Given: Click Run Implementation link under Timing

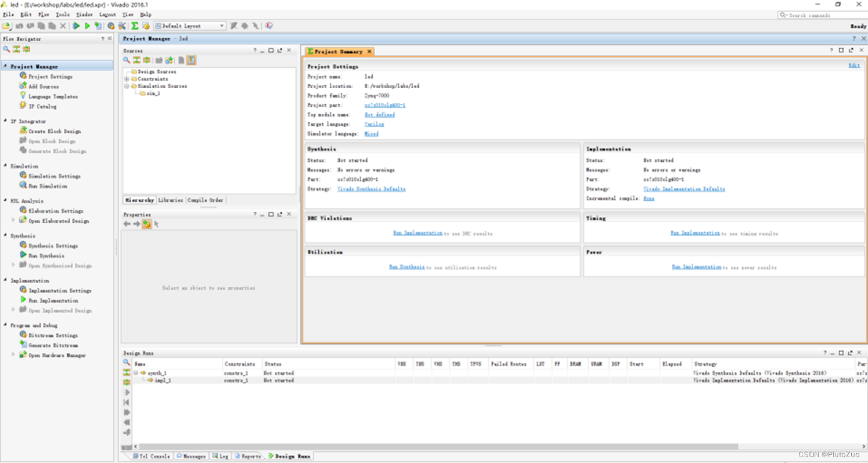Looking at the screenshot, I should [x=696, y=233].
